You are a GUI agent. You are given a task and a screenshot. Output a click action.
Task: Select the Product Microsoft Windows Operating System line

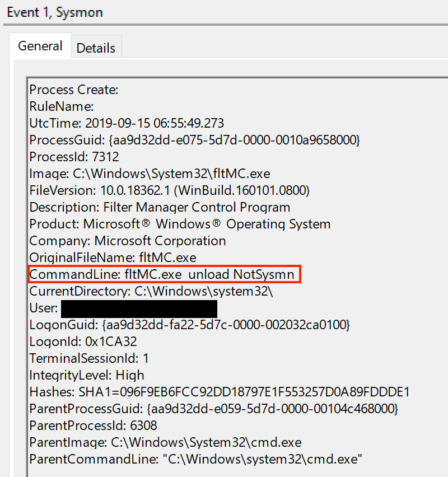(180, 224)
